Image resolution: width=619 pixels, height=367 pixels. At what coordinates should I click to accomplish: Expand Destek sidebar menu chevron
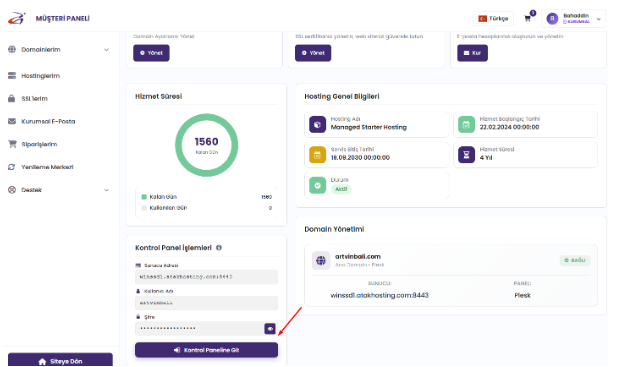pos(106,190)
